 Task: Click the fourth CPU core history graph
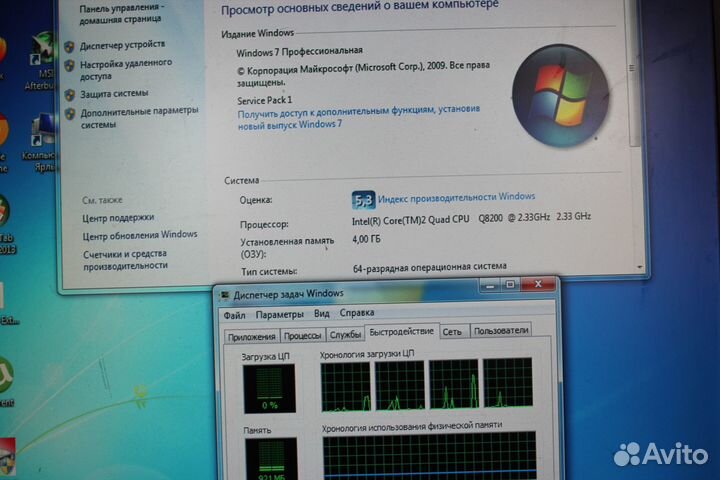pos(508,382)
